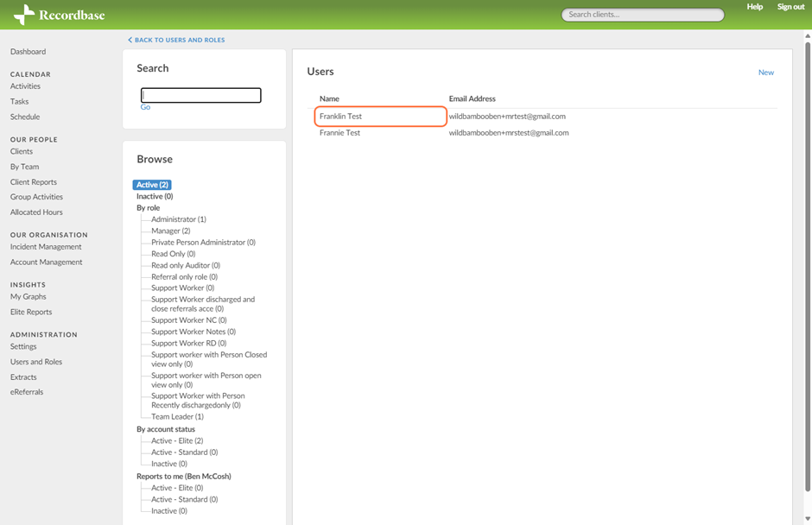The height and width of the screenshot is (525, 812).
Task: Open Account Management section
Action: pos(46,262)
